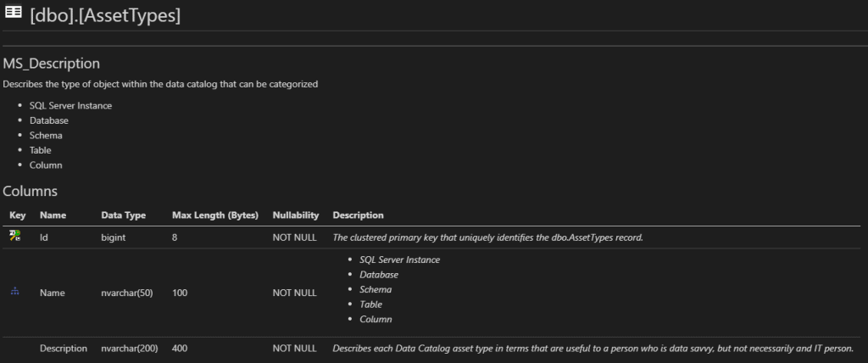
Task: Click the Columns section heading
Action: tap(31, 192)
